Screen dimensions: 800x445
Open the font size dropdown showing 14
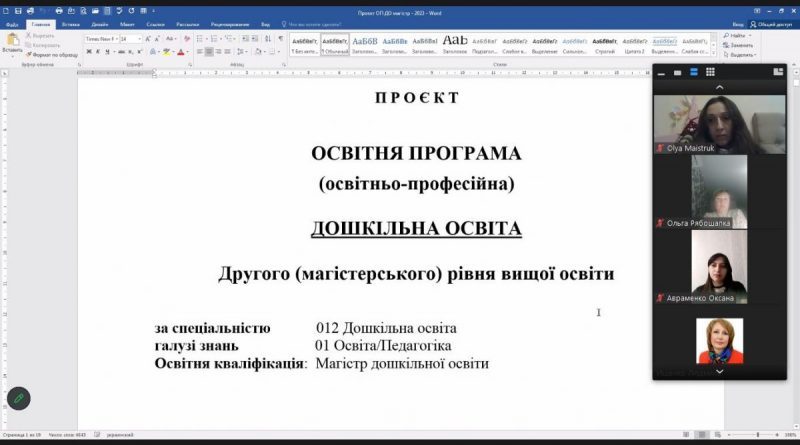[x=131, y=39]
